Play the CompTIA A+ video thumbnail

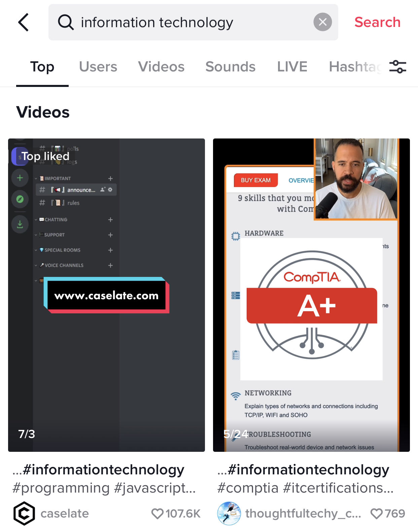coord(311,295)
